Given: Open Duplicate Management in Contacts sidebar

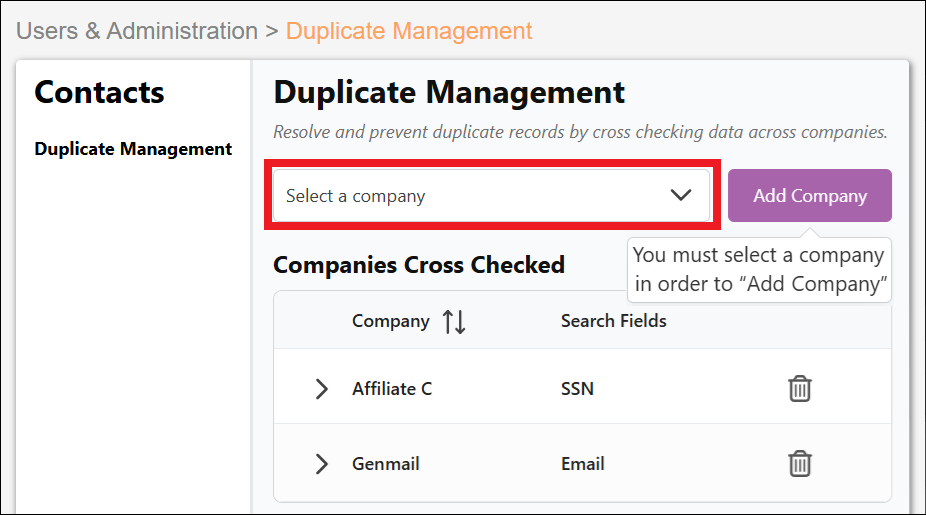Looking at the screenshot, I should (x=133, y=149).
